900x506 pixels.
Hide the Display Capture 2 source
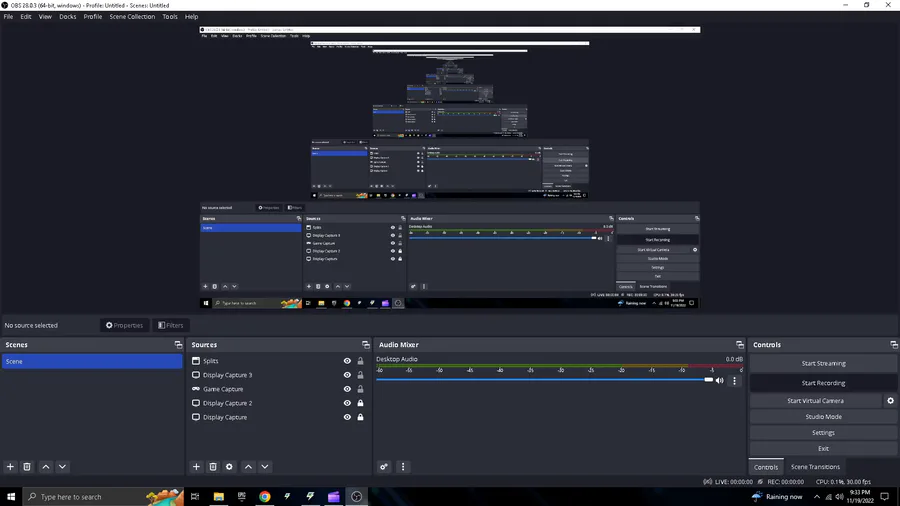tap(347, 403)
